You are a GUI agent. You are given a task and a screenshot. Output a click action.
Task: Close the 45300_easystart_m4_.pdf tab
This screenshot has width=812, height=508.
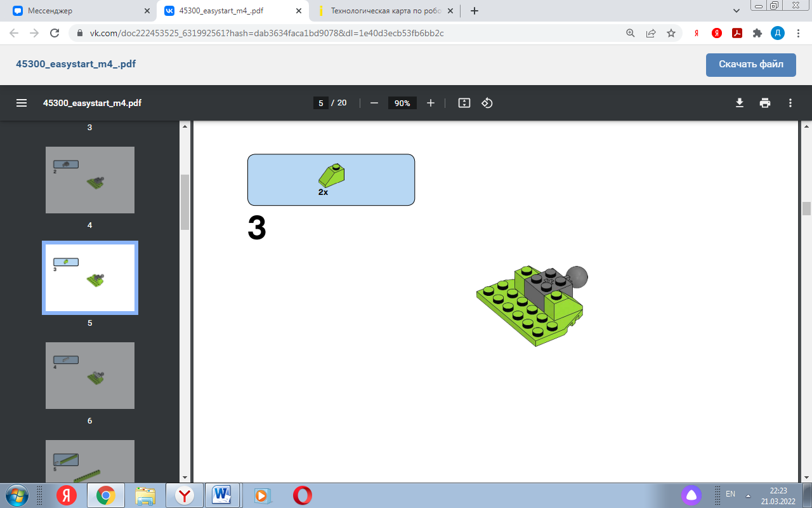click(300, 11)
